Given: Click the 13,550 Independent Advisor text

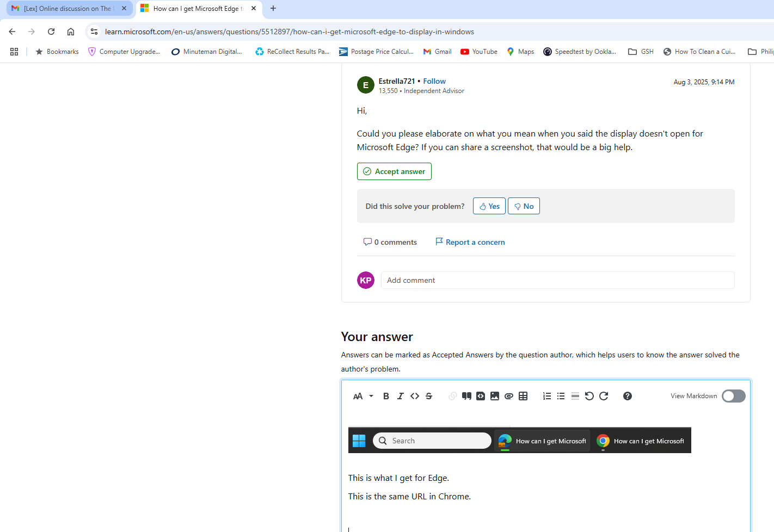Looking at the screenshot, I should pos(421,91).
